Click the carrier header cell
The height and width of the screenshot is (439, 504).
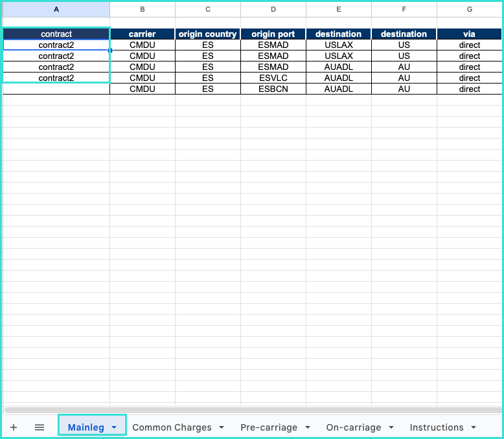(142, 34)
